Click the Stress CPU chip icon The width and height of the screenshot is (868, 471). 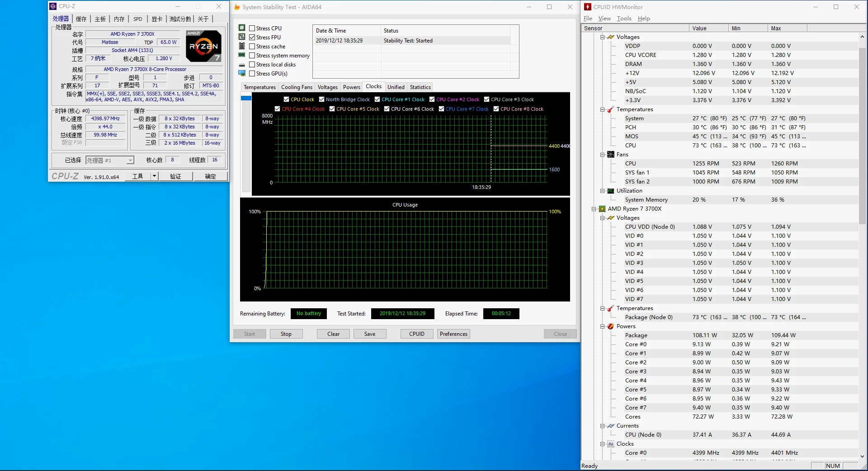coord(242,28)
